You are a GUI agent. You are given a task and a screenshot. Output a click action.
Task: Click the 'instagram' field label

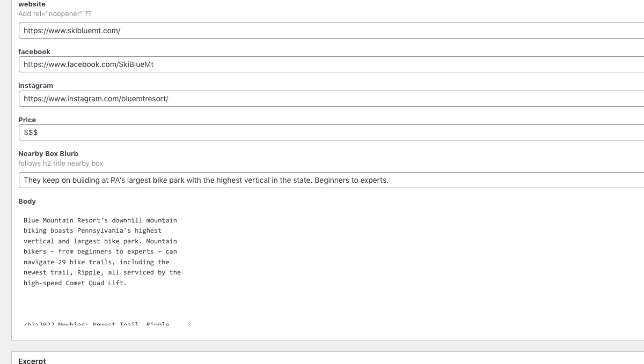[x=35, y=86]
